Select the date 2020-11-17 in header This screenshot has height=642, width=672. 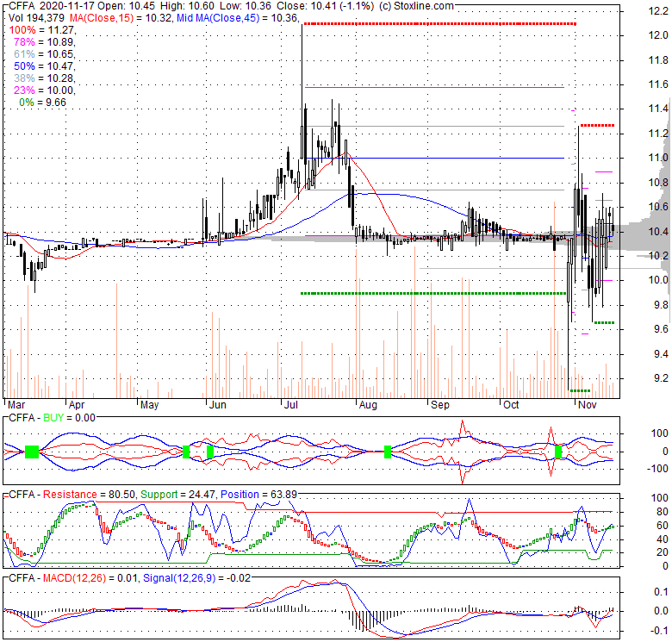[68, 6]
